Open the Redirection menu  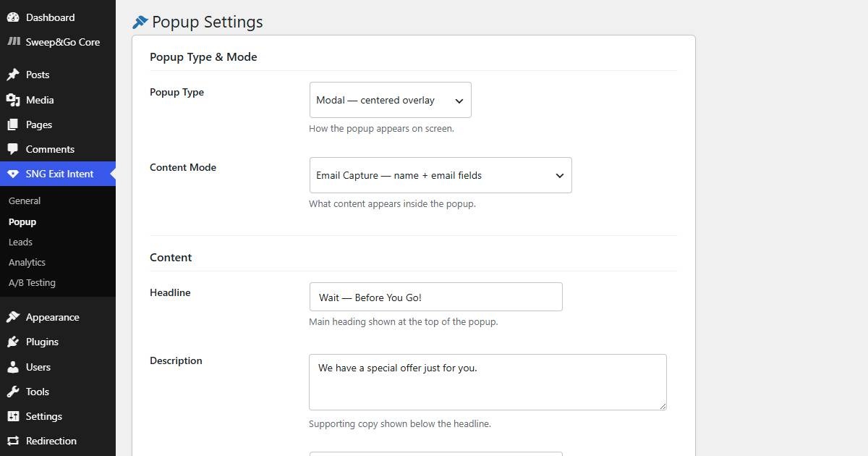[x=58, y=441]
